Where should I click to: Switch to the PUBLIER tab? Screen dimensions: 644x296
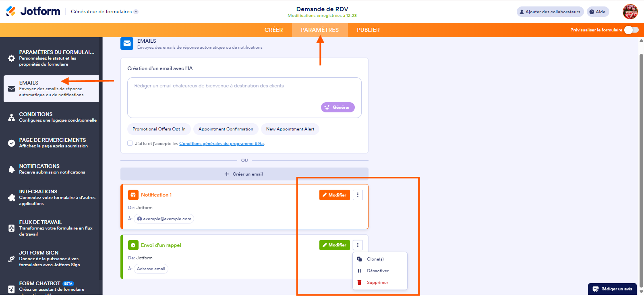[x=368, y=30]
